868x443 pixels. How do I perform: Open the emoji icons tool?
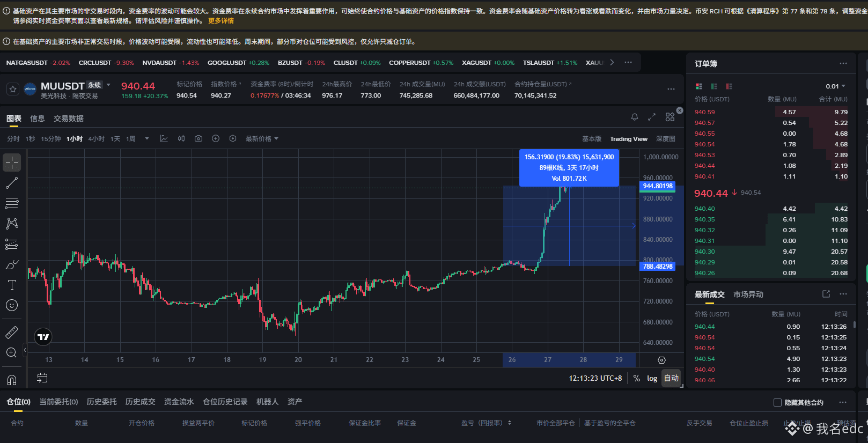[x=12, y=305]
